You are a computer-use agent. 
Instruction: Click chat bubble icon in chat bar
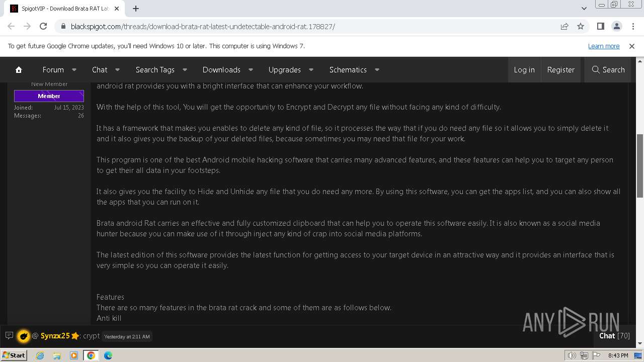tap(9, 335)
